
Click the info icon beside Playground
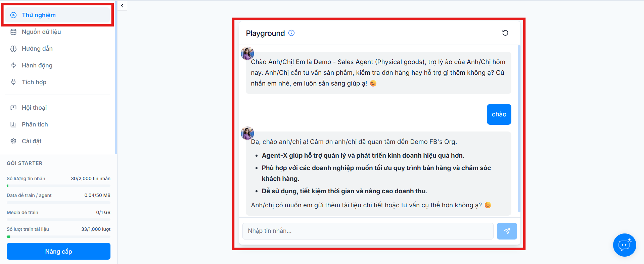click(x=291, y=33)
